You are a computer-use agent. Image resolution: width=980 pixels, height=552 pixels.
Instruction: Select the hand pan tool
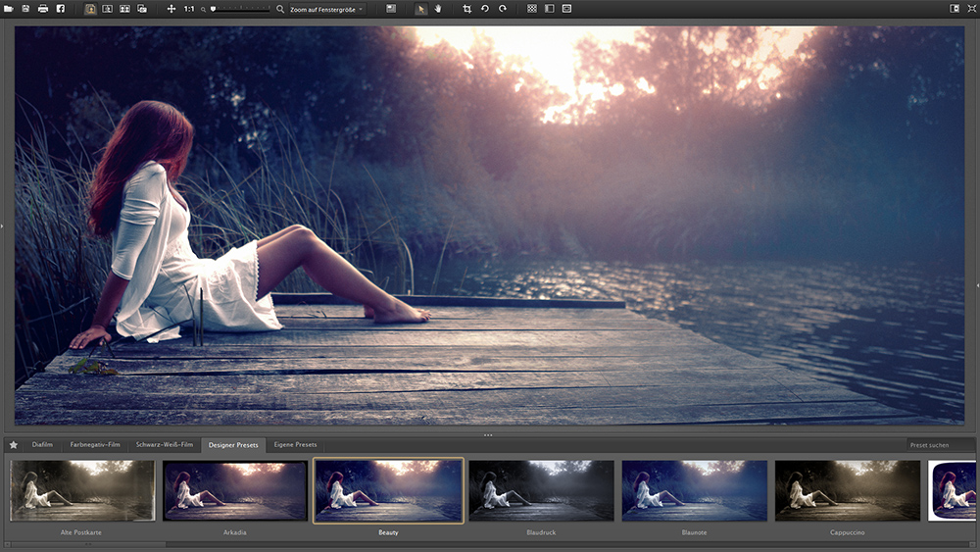[x=438, y=9]
